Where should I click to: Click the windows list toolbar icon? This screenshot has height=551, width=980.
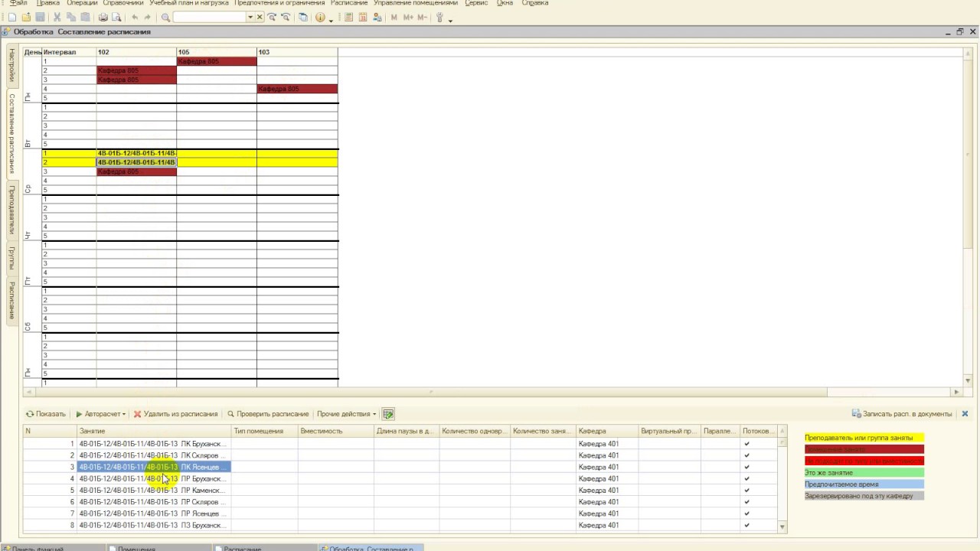pyautogui.click(x=304, y=18)
